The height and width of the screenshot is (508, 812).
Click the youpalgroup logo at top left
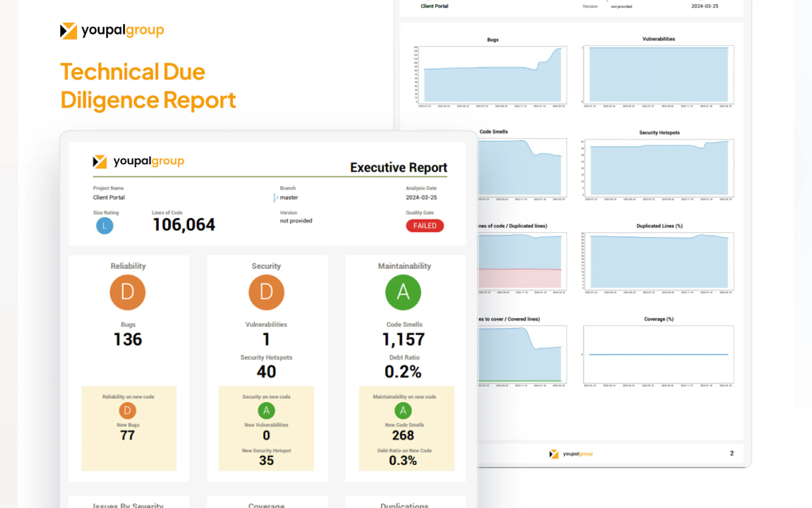(112, 31)
